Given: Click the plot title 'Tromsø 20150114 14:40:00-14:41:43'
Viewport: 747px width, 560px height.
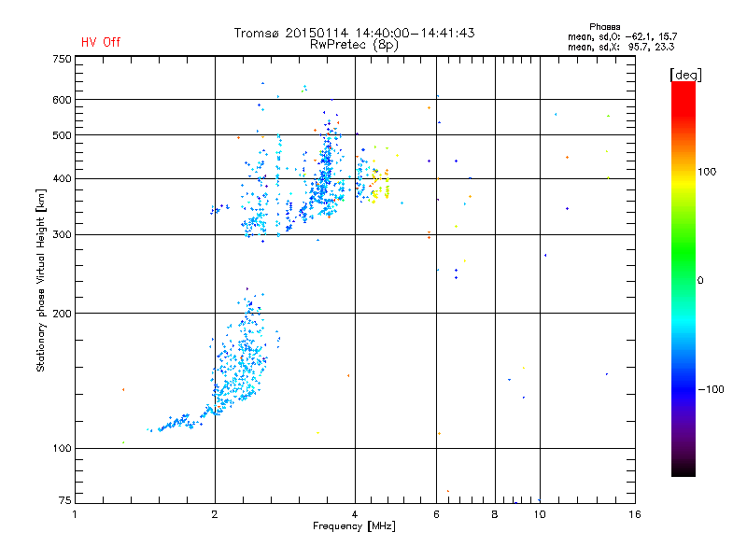Looking at the screenshot, I should point(354,33).
